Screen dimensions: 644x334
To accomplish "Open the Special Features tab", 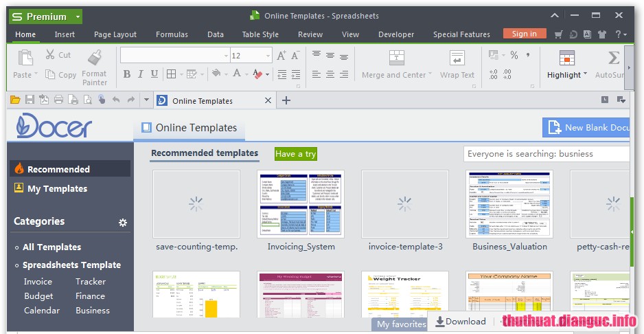I will tap(461, 34).
